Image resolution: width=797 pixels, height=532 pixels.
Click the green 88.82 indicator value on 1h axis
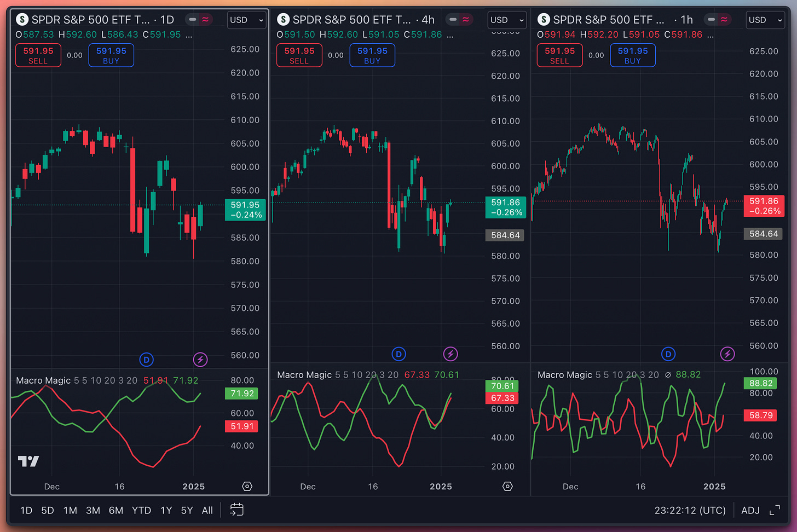pyautogui.click(x=760, y=383)
